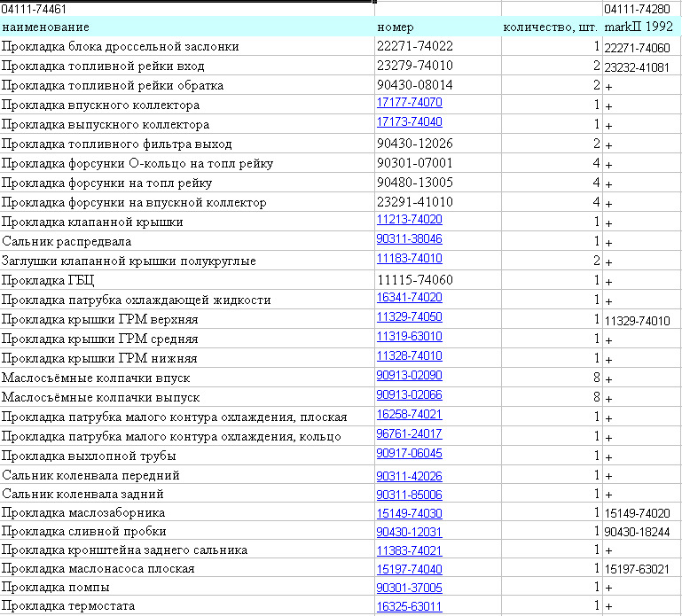Follow link 11383-74021
The width and height of the screenshot is (682, 616).
point(409,551)
